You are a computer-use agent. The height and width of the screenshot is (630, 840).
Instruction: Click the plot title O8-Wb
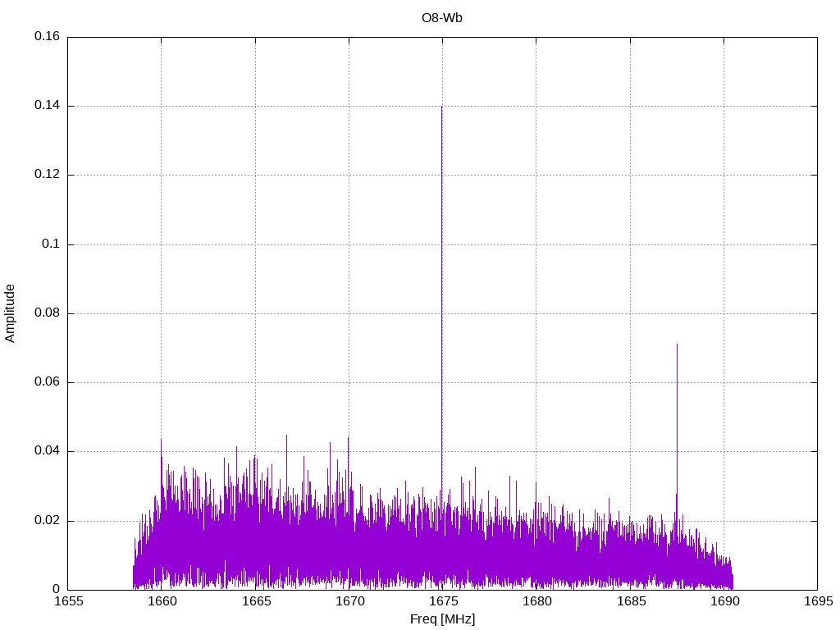click(x=442, y=18)
